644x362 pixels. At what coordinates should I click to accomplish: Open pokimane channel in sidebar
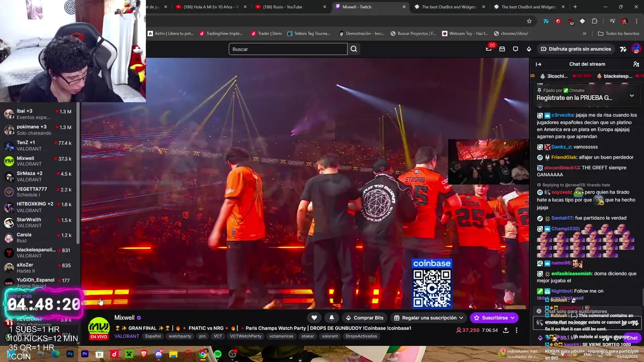(38, 130)
